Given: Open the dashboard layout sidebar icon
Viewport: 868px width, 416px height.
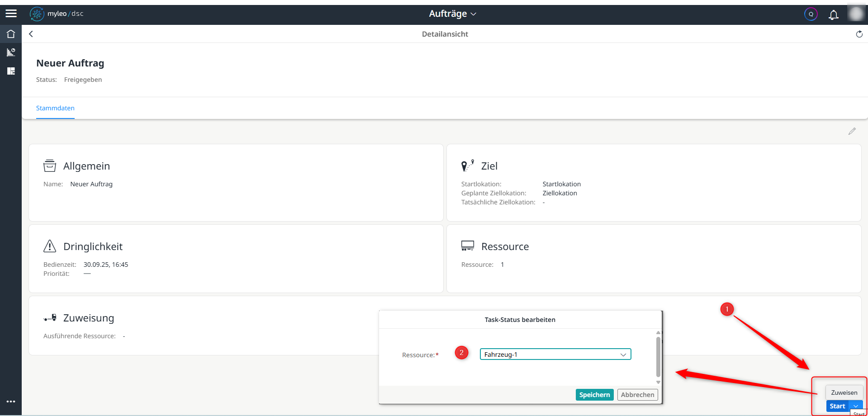Looking at the screenshot, I should 11,71.
